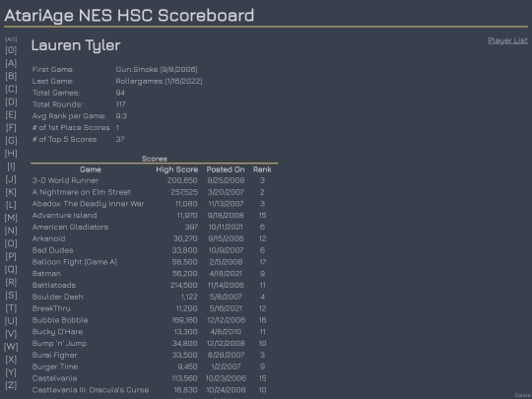Filter players by letter [W]

(x=11, y=347)
